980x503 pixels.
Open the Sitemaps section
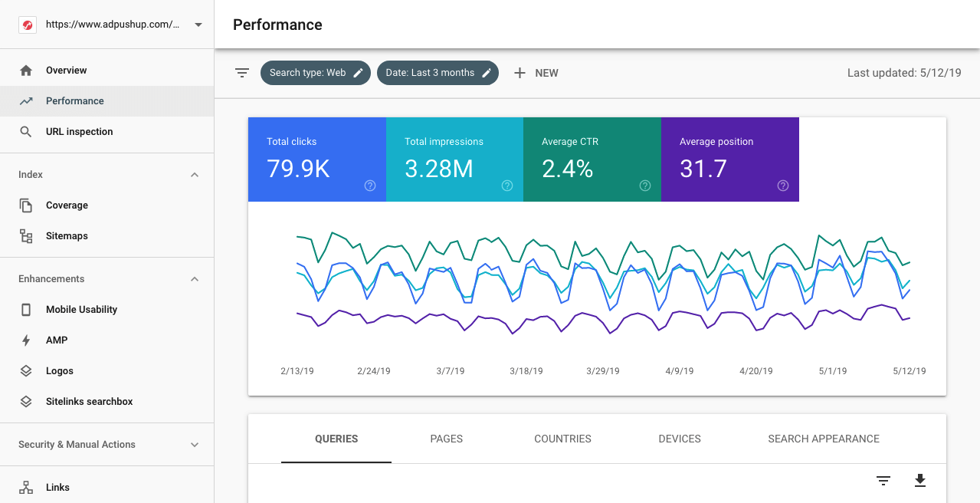[67, 235]
